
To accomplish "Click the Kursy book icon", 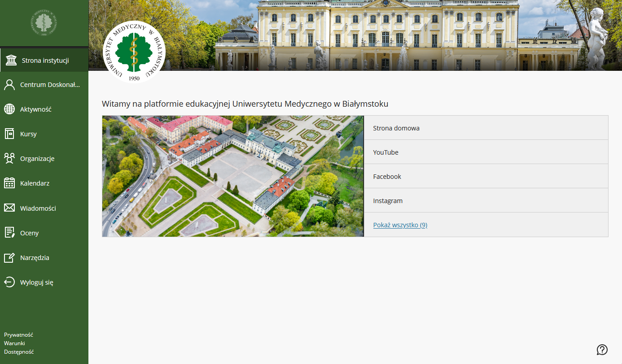I will tap(9, 134).
